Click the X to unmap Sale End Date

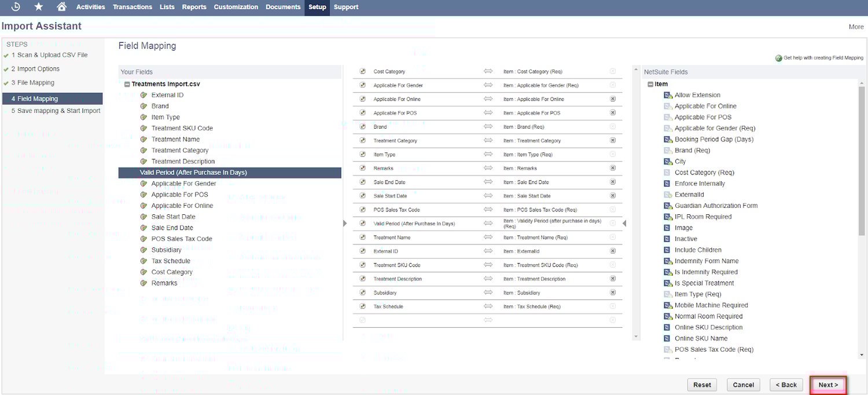click(613, 182)
